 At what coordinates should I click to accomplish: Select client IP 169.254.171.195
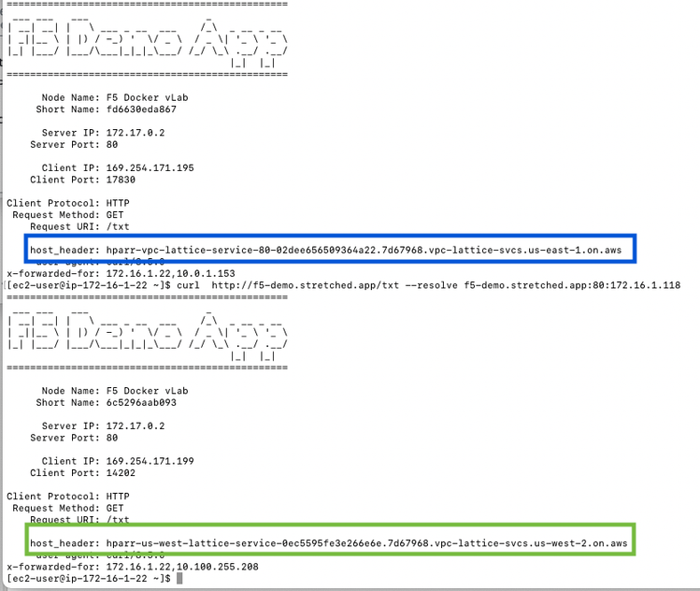[150, 168]
